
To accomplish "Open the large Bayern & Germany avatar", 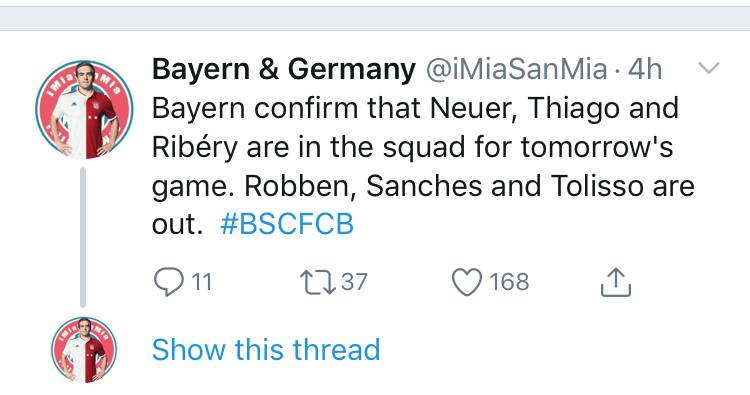I will point(84,109).
